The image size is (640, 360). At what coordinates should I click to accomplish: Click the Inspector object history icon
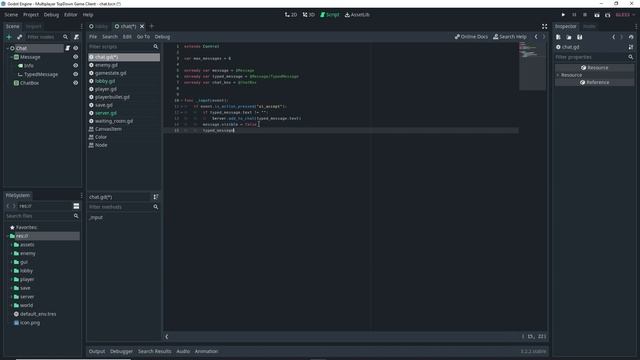[x=631, y=37]
